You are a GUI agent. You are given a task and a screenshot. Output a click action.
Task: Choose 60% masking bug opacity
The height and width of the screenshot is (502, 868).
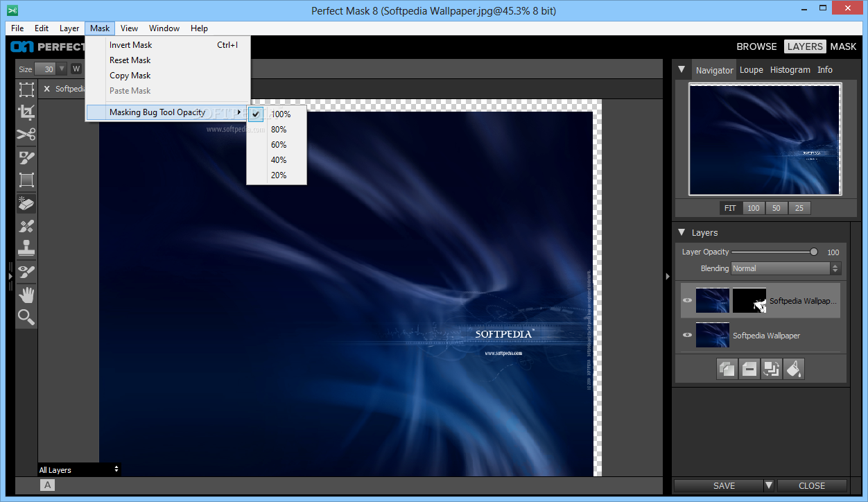tap(277, 144)
